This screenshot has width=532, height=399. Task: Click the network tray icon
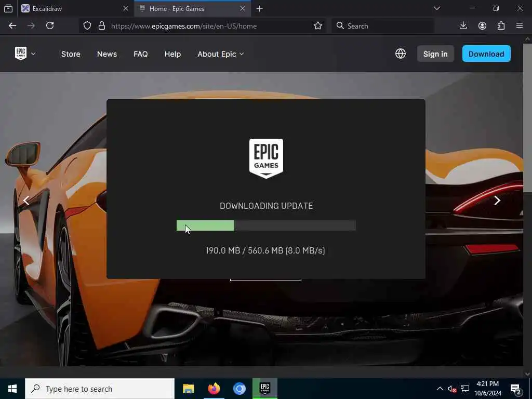click(465, 389)
